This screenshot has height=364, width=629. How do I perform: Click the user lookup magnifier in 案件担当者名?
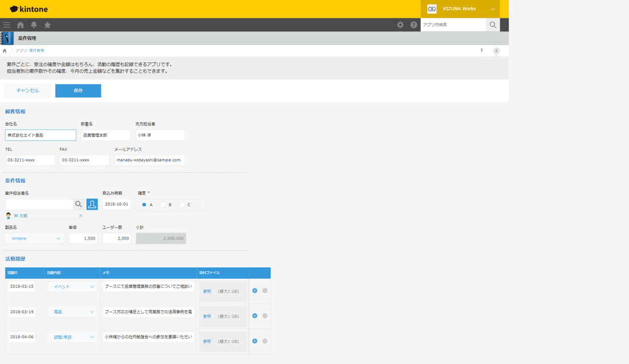(79, 204)
